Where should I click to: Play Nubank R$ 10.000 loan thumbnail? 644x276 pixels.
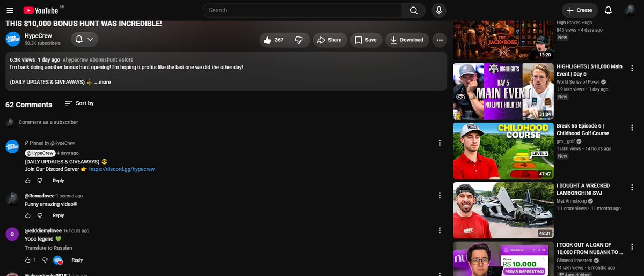click(x=503, y=259)
